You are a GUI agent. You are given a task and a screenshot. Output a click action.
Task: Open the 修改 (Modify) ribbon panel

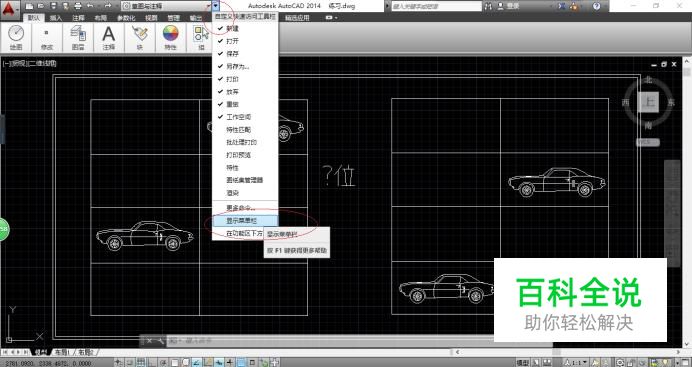click(47, 37)
